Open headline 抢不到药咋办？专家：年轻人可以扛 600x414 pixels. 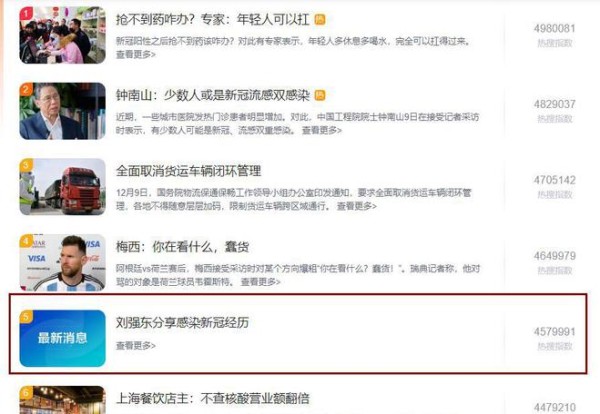coord(212,20)
